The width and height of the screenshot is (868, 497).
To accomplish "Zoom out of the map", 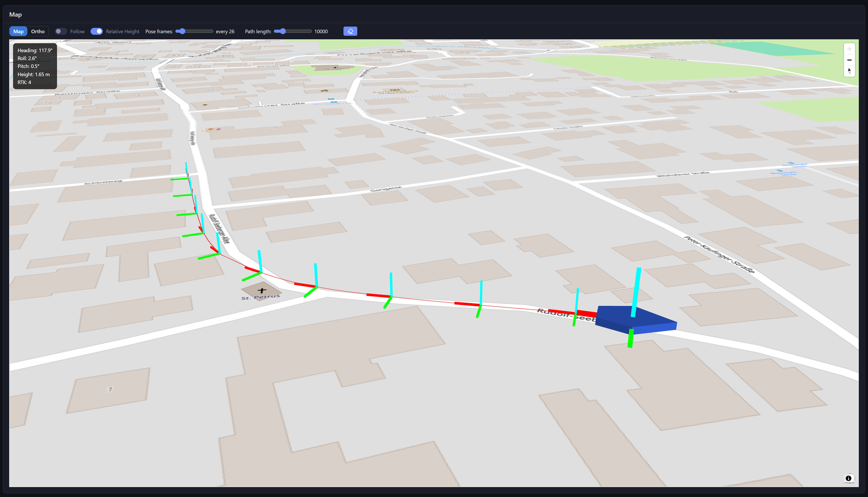I will point(849,60).
